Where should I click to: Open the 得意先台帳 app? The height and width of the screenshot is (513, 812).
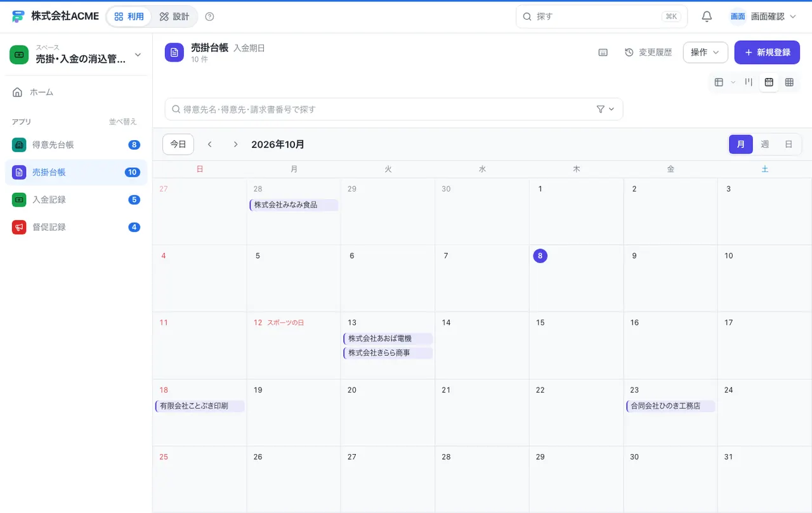pos(76,145)
